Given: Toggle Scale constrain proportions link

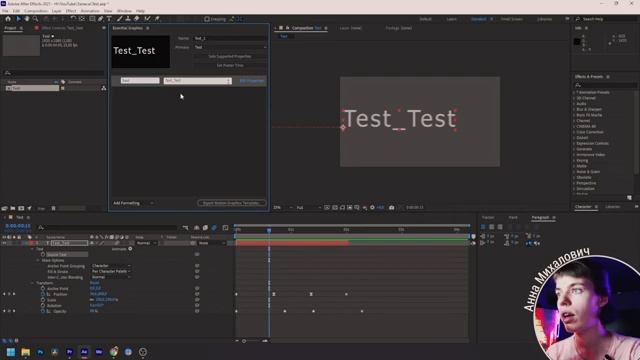Looking at the screenshot, I should click(x=92, y=300).
